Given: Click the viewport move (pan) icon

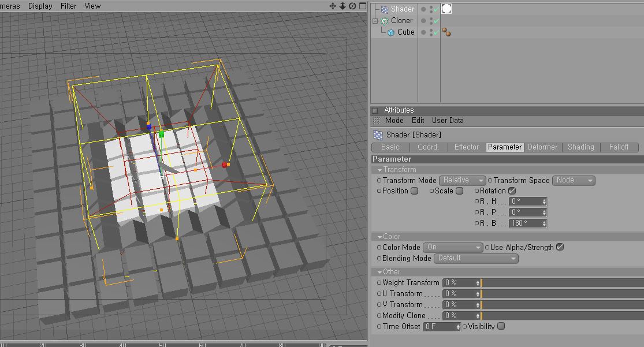Looking at the screenshot, I should click(x=333, y=6).
